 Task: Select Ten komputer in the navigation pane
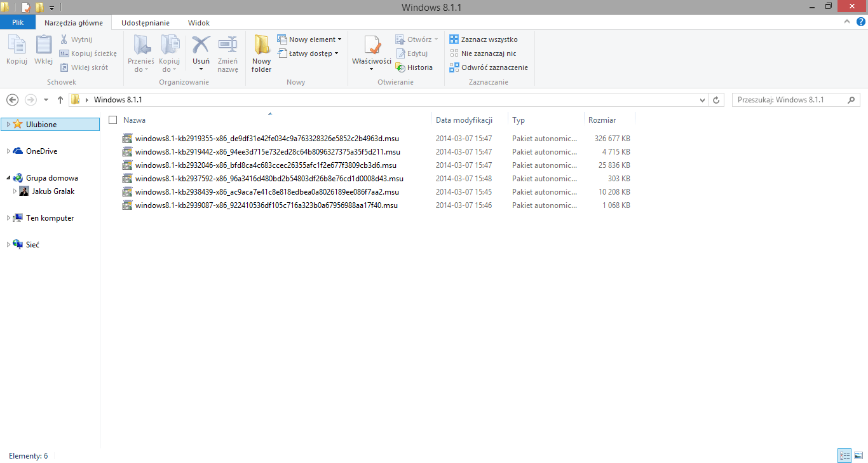[50, 218]
